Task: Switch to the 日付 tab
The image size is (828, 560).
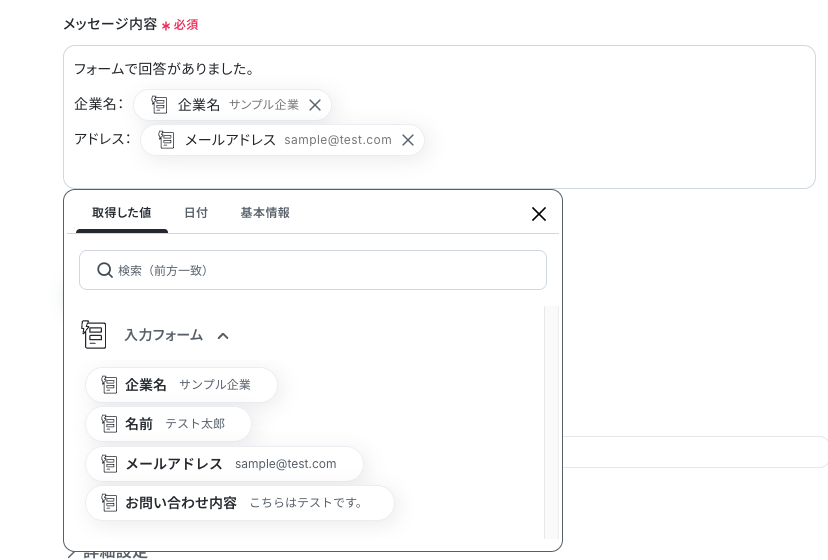Action: coord(196,212)
